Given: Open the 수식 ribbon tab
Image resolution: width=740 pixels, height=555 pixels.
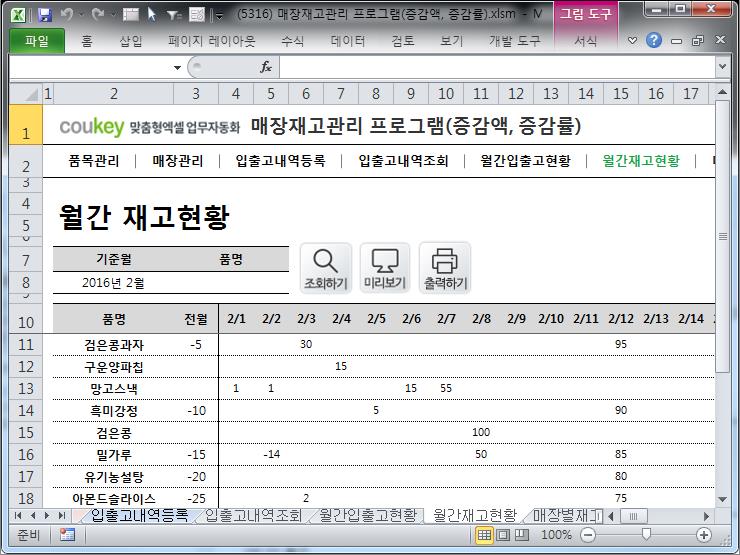Looking at the screenshot, I should click(293, 41).
